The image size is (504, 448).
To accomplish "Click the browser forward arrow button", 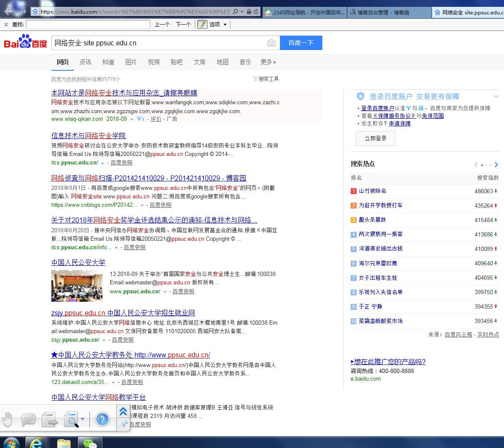I will pyautogui.click(x=23, y=12).
